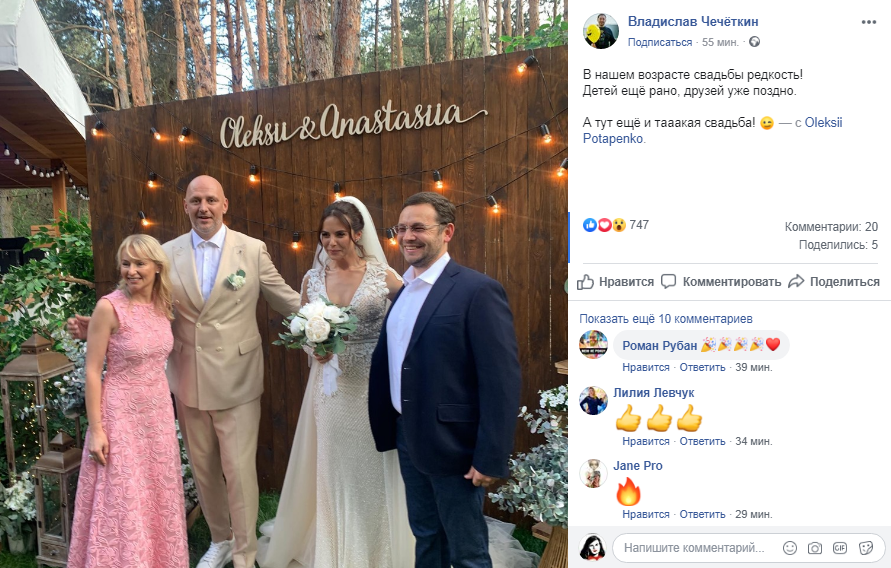Expand Показать ещё 10 комментариев
Image resolution: width=891 pixels, height=568 pixels.
(x=665, y=319)
